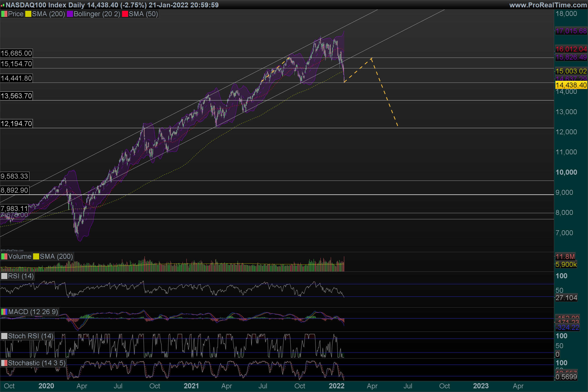Click the purple Bollinger legend swatch
This screenshot has height=392, width=588.
coord(70,14)
